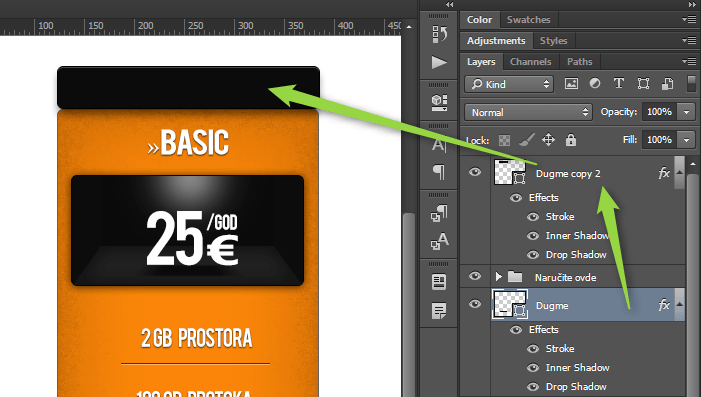Click the Fill 100% field

click(x=659, y=140)
